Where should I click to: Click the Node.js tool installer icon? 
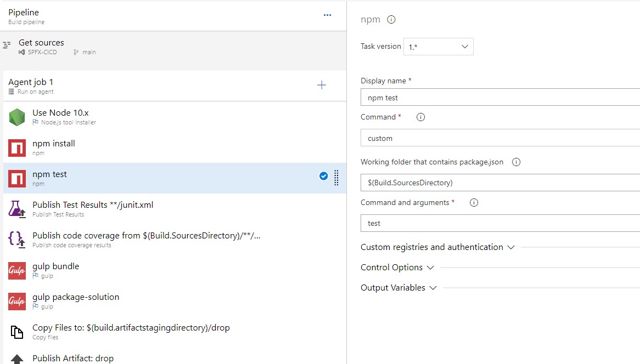pos(17,117)
